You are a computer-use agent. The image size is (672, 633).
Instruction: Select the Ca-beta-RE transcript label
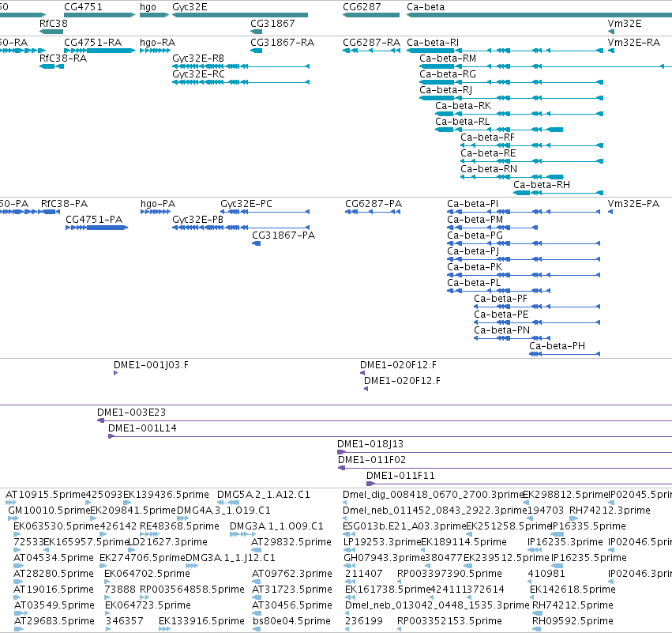pos(488,153)
